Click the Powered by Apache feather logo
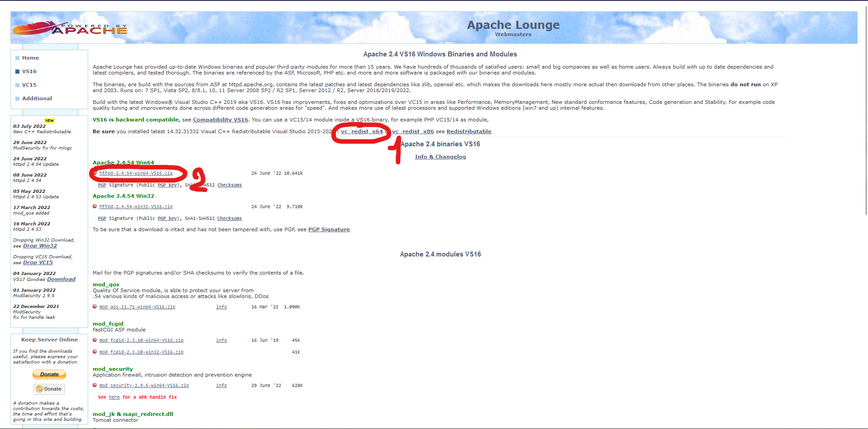868x429 pixels. point(70,28)
